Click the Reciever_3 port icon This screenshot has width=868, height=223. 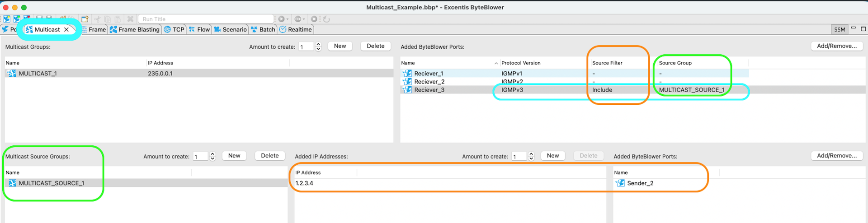coord(407,90)
